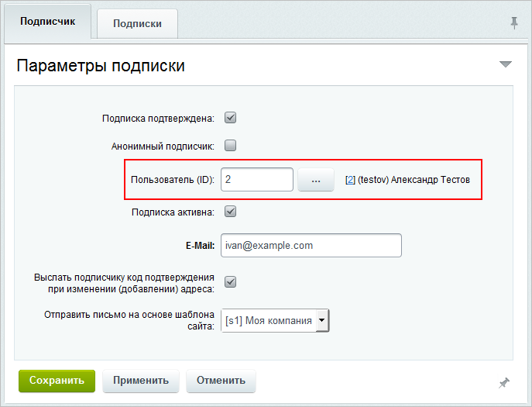532x407 pixels.
Task: Pin the tab panel using top pin icon
Action: (514, 23)
